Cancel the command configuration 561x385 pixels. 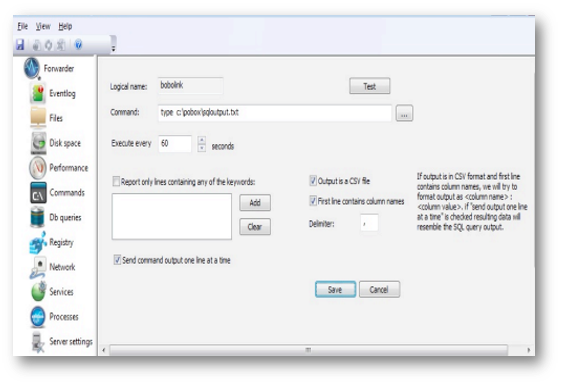tap(379, 289)
